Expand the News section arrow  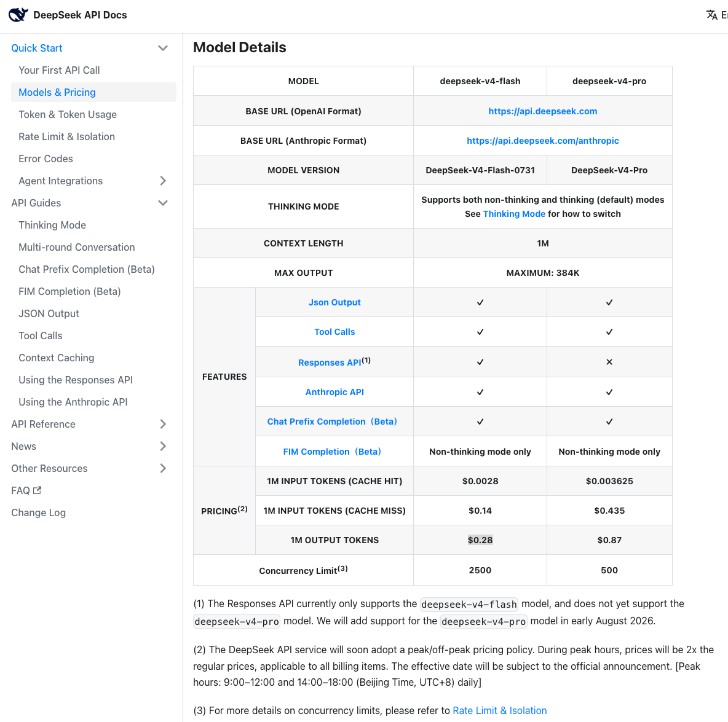pos(162,446)
